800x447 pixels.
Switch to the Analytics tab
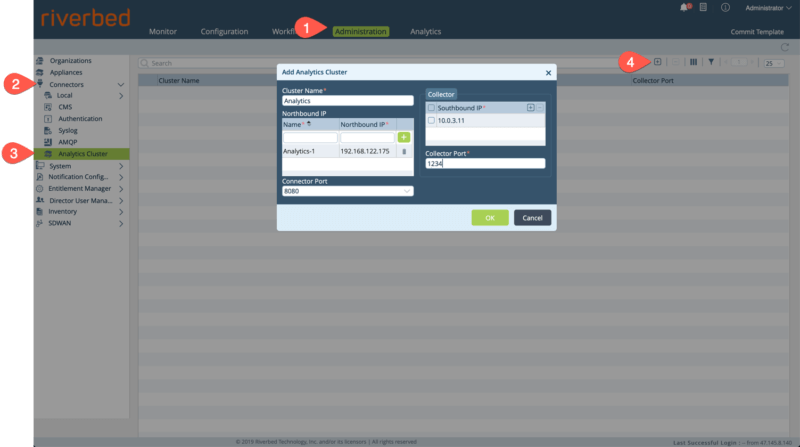pyautogui.click(x=426, y=32)
